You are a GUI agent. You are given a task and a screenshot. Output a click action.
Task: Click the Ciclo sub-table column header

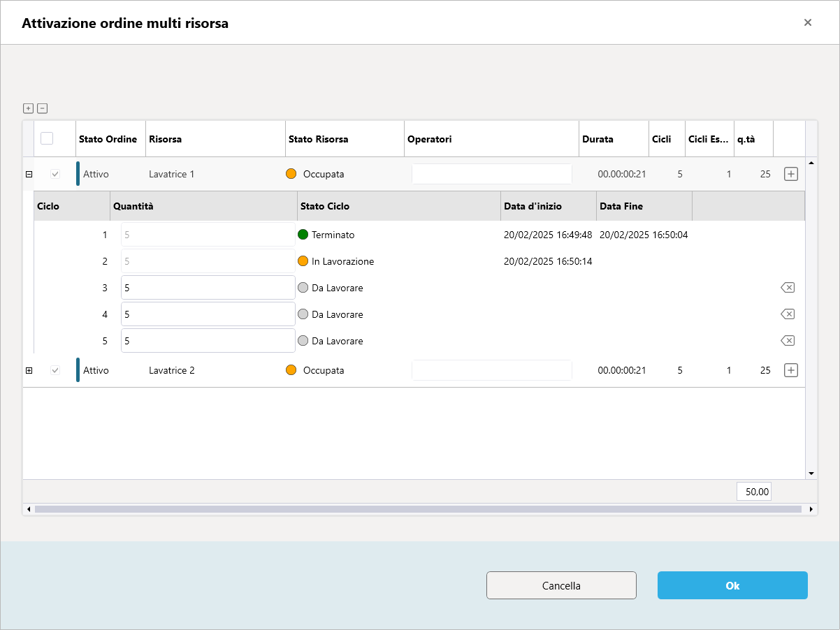(72, 206)
